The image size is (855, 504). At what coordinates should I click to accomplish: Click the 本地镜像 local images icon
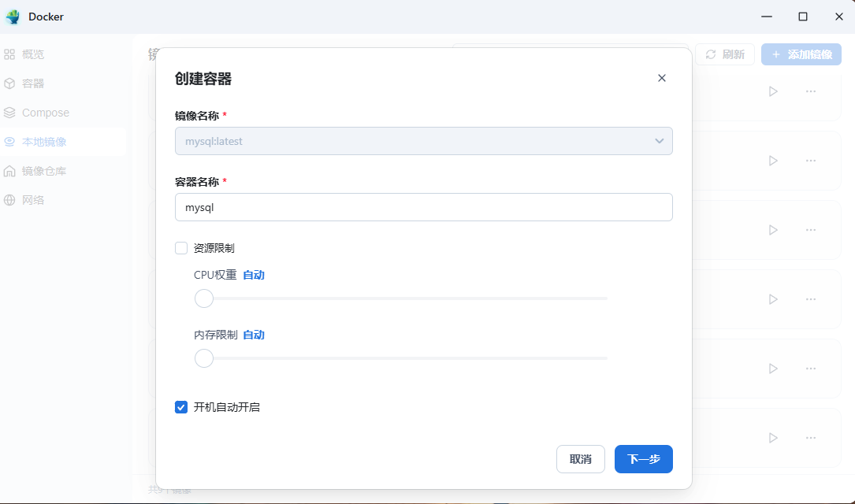tap(11, 141)
